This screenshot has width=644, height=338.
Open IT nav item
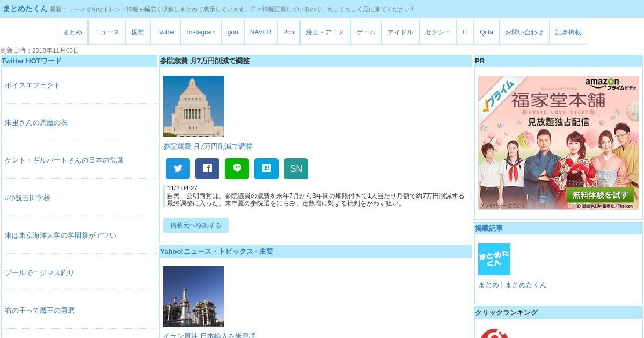[465, 32]
